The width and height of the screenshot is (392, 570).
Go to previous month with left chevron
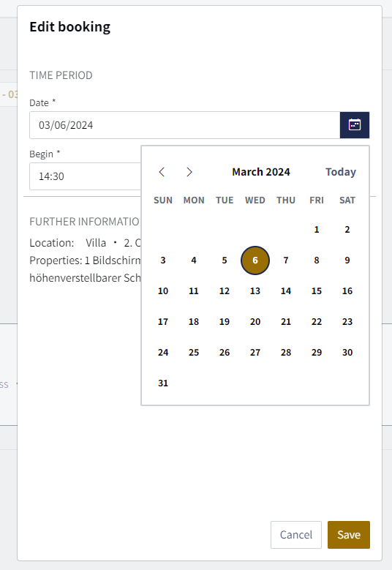(162, 172)
